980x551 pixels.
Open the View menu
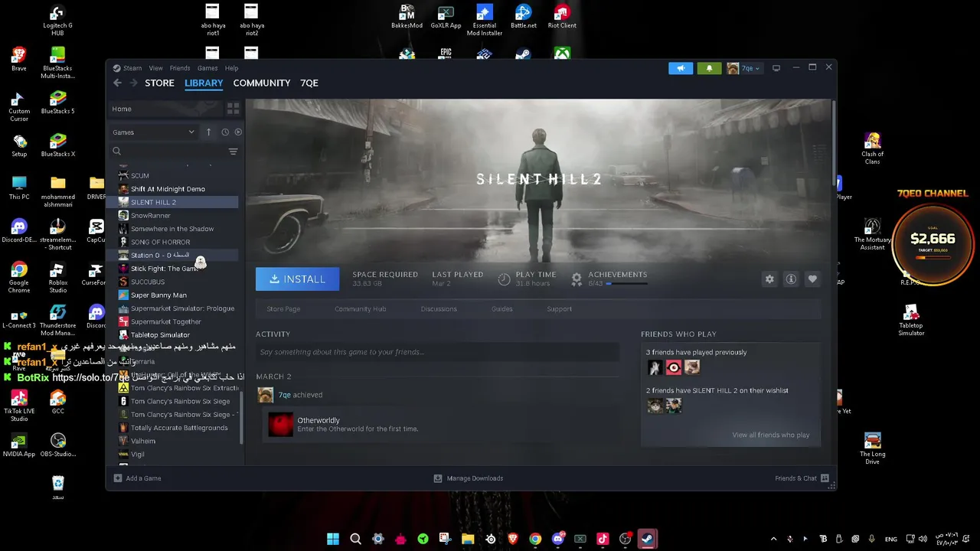[155, 68]
